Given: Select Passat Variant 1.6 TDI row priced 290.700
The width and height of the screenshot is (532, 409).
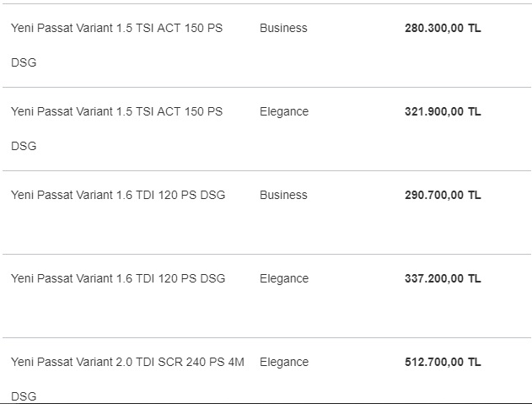Looking at the screenshot, I should [x=266, y=213].
